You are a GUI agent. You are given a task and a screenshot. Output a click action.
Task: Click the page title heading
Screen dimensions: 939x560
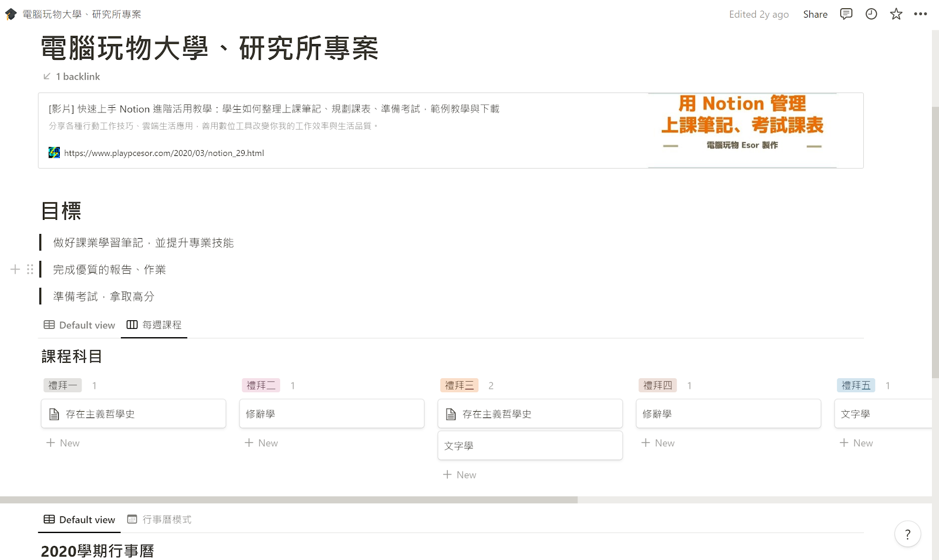[x=210, y=48]
